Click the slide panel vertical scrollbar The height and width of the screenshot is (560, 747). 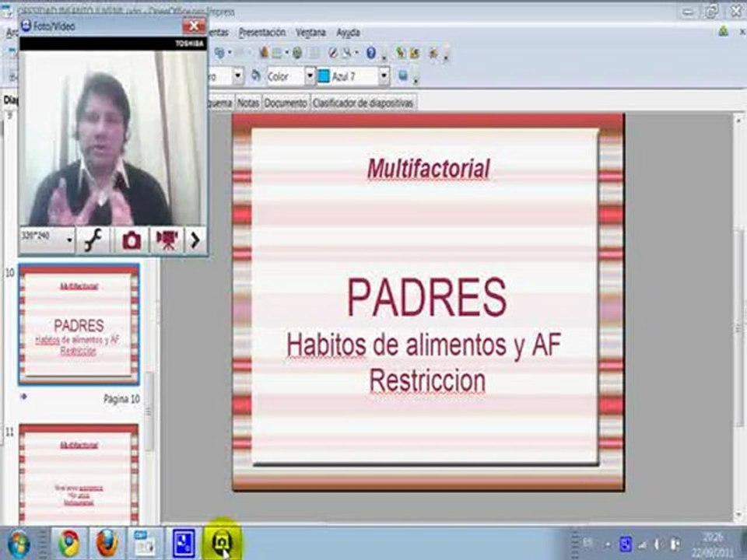(x=149, y=411)
